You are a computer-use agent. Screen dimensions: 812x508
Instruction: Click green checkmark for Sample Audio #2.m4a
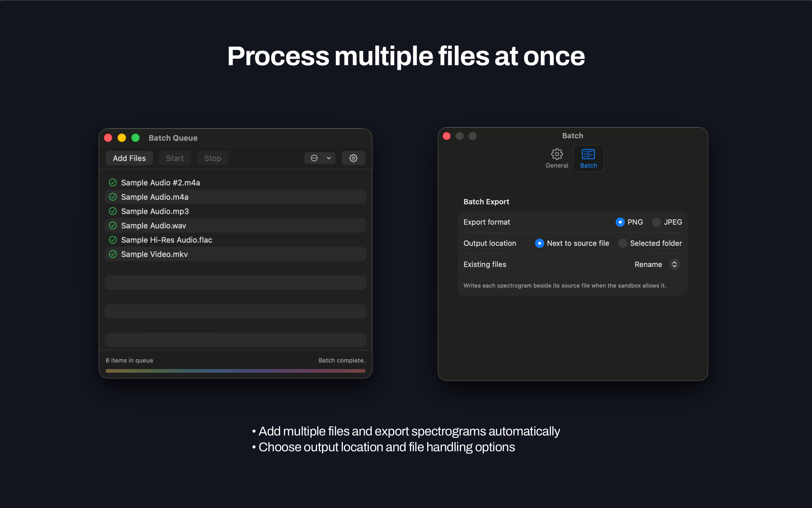click(113, 182)
